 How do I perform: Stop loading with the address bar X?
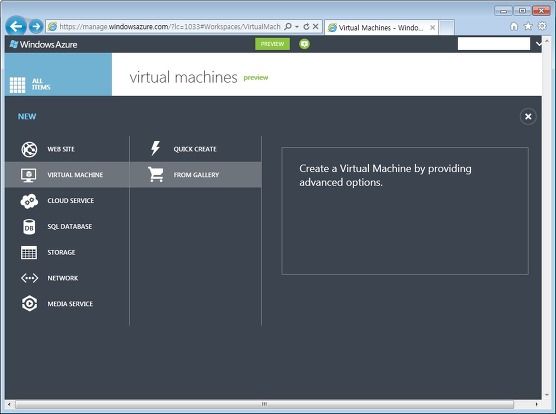point(315,27)
